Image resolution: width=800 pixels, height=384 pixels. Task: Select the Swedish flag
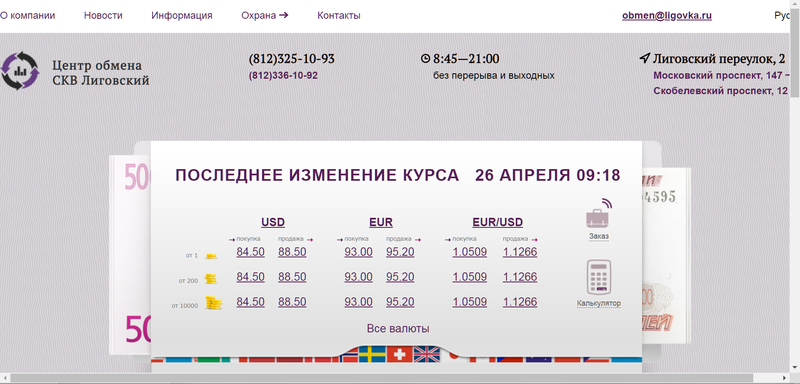tap(372, 354)
